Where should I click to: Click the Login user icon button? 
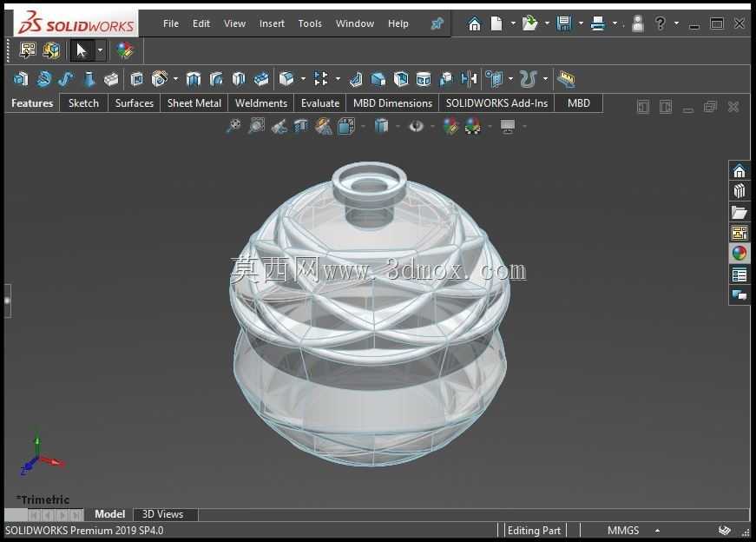(x=637, y=23)
